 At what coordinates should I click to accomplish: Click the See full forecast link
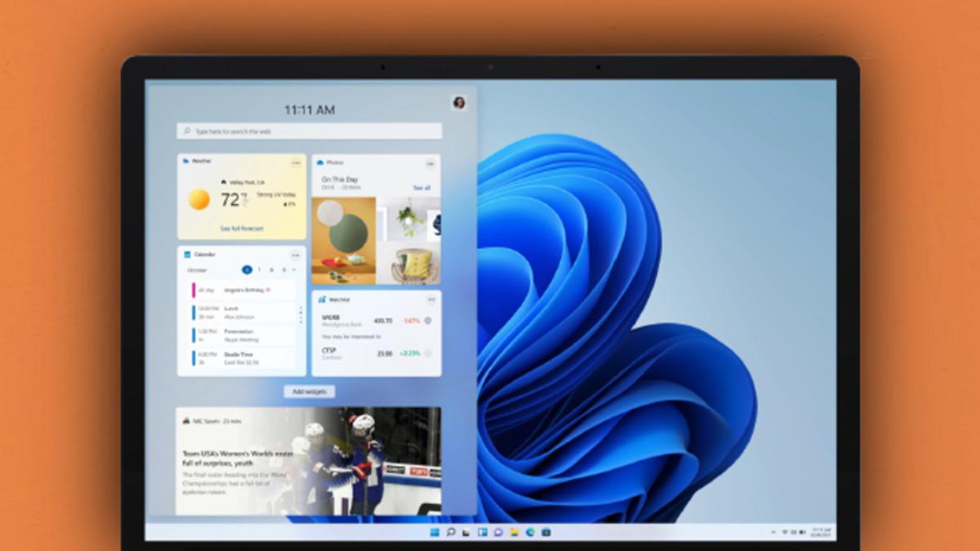click(x=242, y=229)
